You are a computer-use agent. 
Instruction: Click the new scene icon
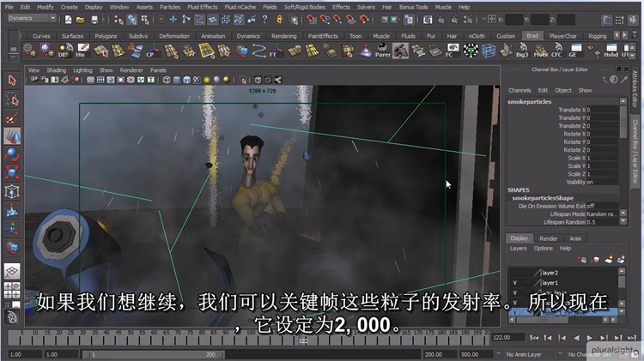tap(68, 20)
